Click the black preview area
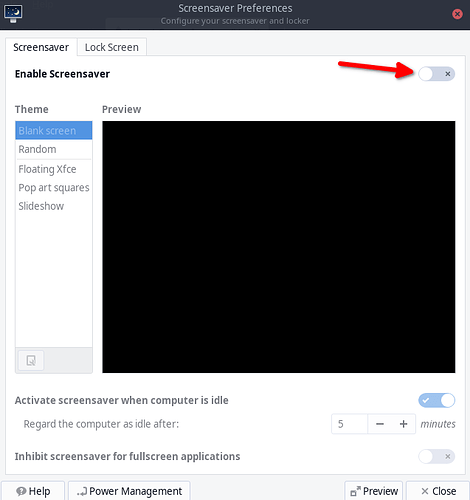Screen dimensions: 470x500 (x=279, y=247)
